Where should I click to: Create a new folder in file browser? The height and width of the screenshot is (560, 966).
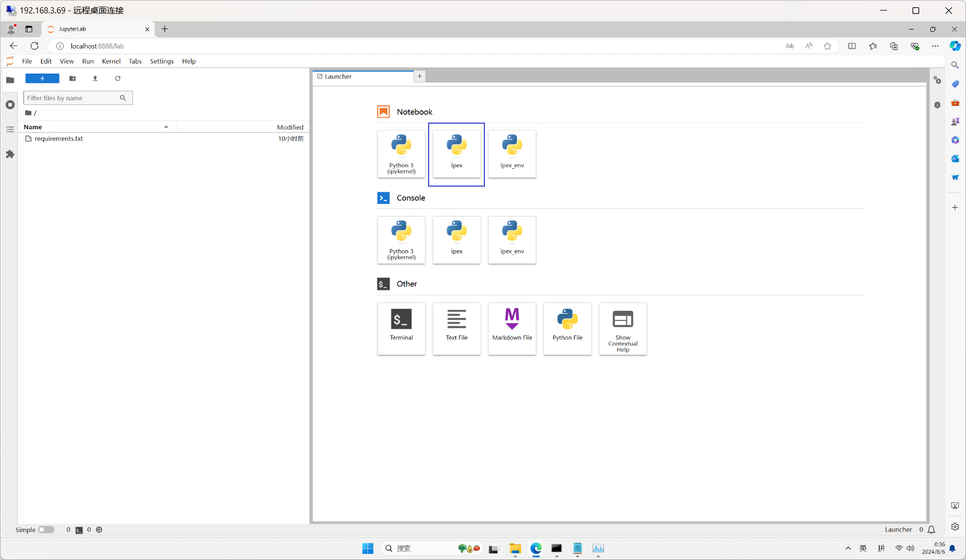(x=72, y=79)
